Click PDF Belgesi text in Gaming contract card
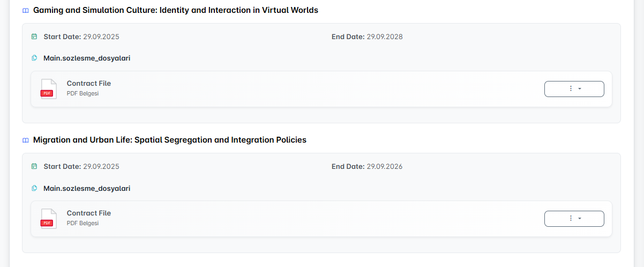Image resolution: width=644 pixels, height=267 pixels. click(83, 93)
